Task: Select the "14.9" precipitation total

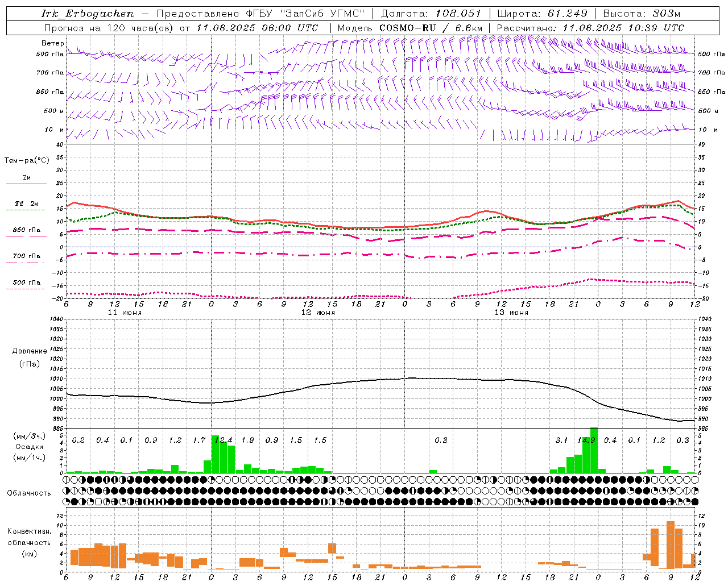Action: click(x=586, y=440)
